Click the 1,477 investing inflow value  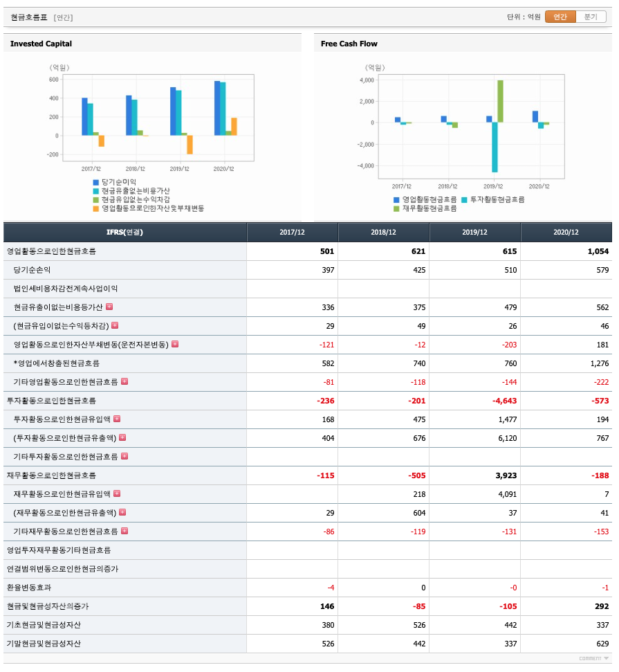[508, 419]
